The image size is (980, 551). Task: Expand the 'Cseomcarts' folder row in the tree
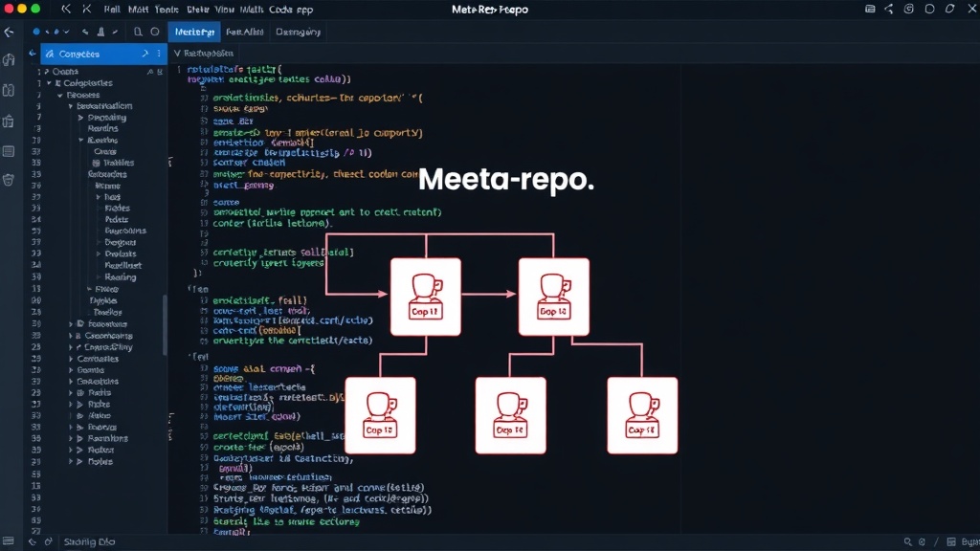(71, 336)
